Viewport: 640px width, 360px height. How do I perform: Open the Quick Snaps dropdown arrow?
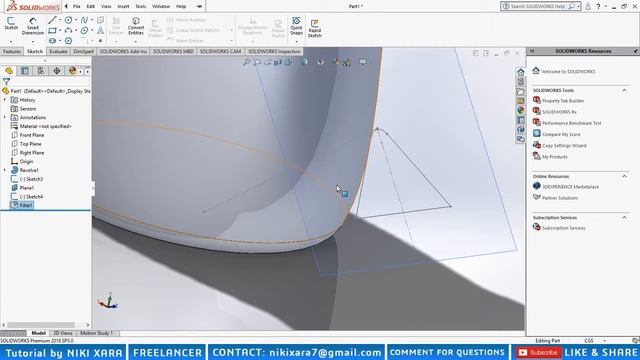[x=296, y=41]
